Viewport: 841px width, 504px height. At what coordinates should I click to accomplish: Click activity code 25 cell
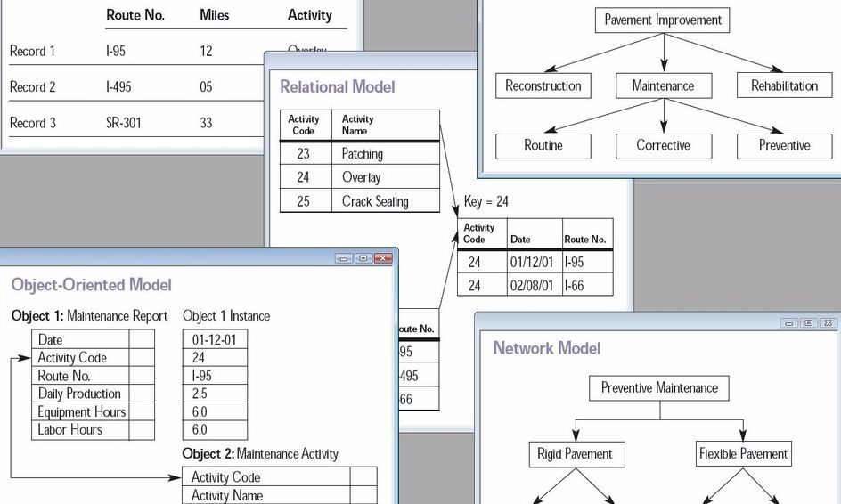pos(306,201)
